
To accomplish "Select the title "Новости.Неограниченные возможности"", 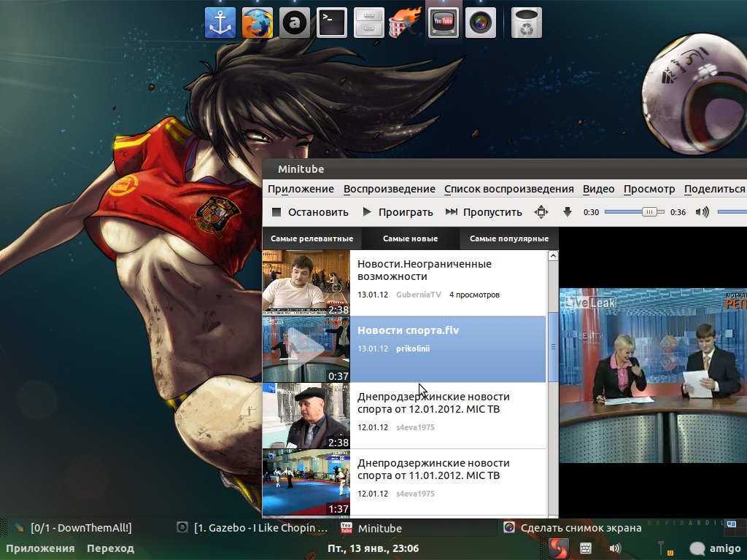I will click(x=424, y=270).
